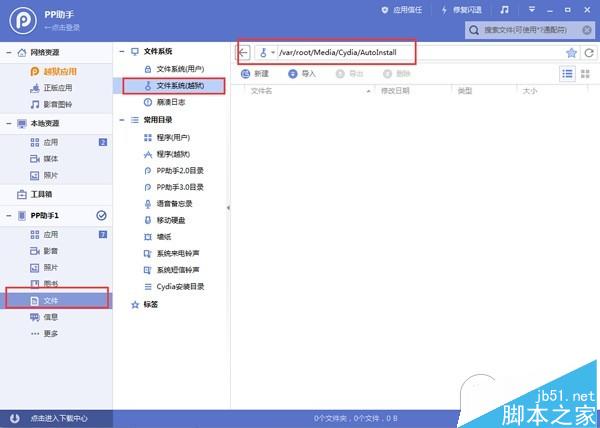This screenshot has width=600, height=428.
Task: Open 系统来电铃声 directory
Action: 171,253
